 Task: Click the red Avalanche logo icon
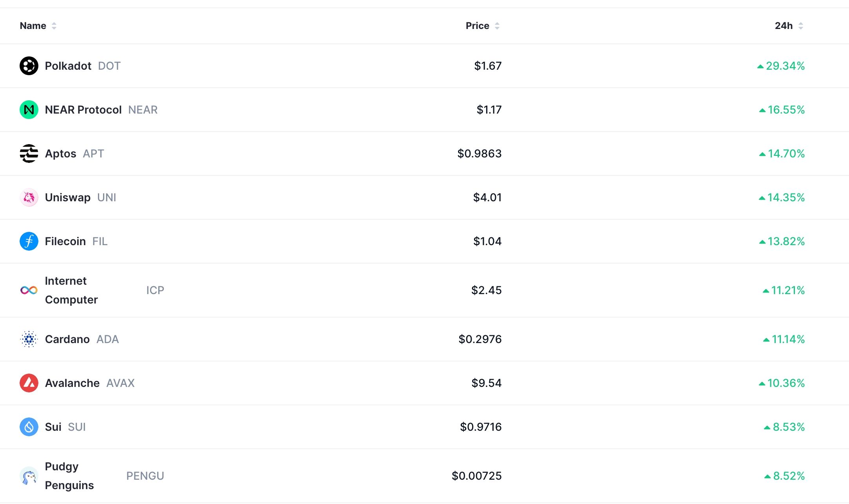[x=29, y=383]
